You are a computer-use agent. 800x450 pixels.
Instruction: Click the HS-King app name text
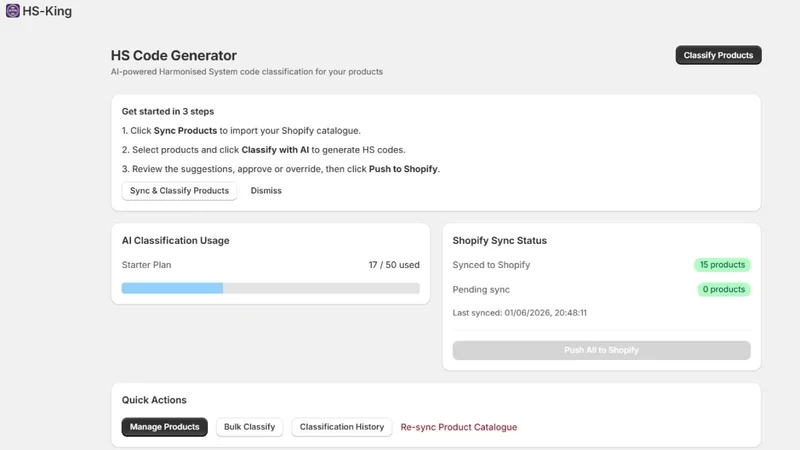tap(47, 11)
